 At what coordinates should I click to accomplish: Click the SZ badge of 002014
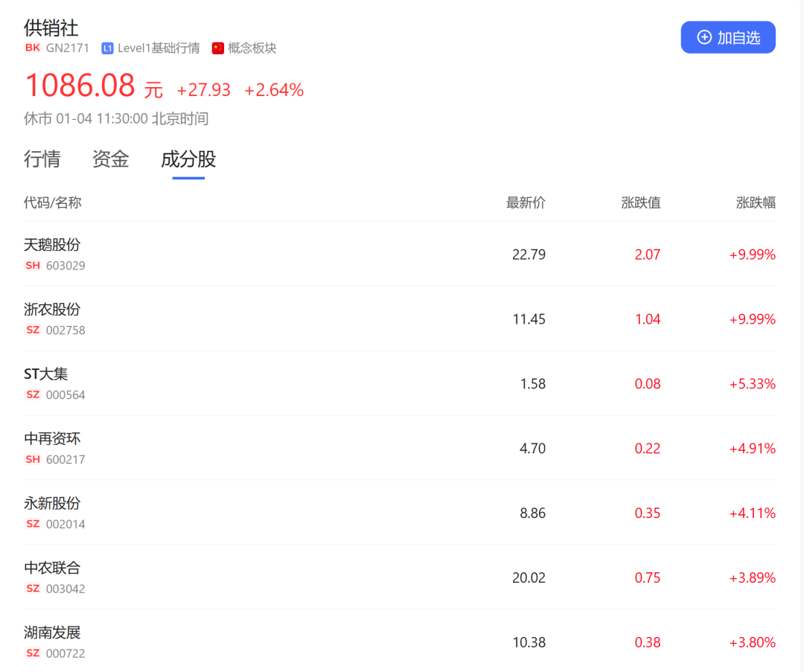33,524
